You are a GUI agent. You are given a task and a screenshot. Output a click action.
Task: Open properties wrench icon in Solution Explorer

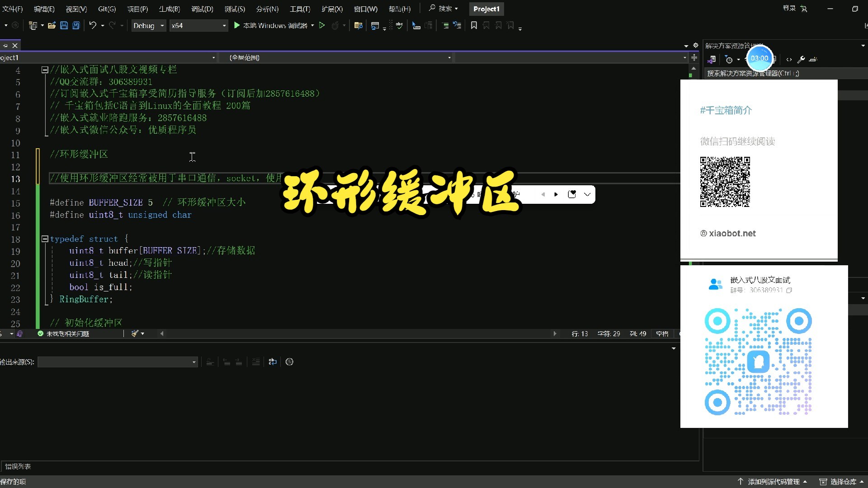801,59
